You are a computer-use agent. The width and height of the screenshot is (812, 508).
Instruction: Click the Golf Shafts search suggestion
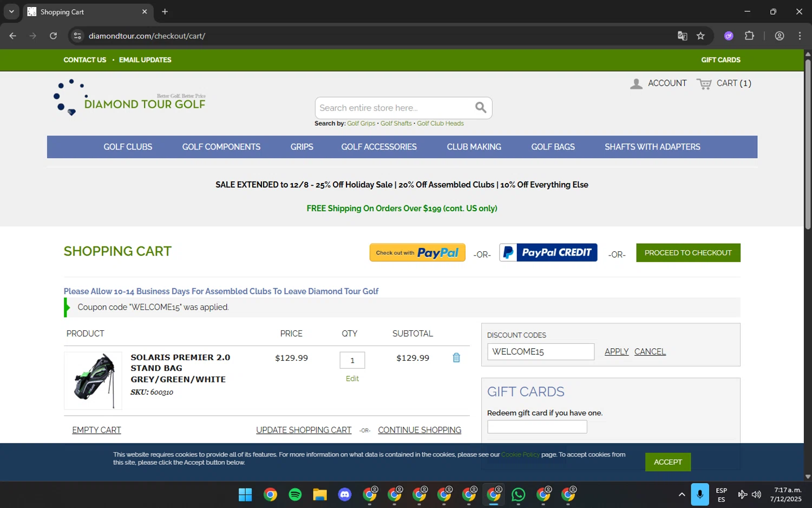(396, 123)
